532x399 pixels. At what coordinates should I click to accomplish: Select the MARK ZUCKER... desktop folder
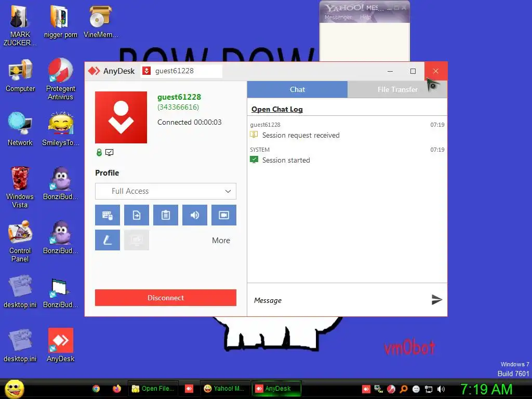click(20, 25)
